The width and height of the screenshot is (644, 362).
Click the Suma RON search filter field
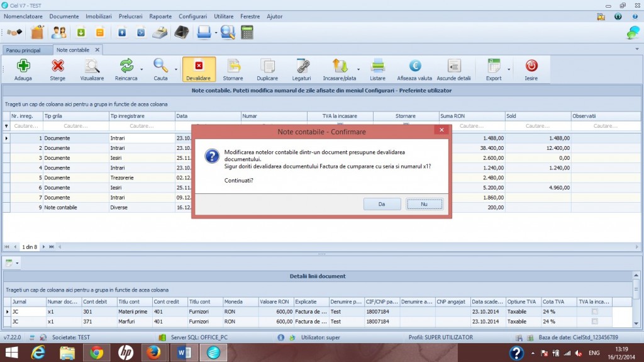(x=472, y=126)
